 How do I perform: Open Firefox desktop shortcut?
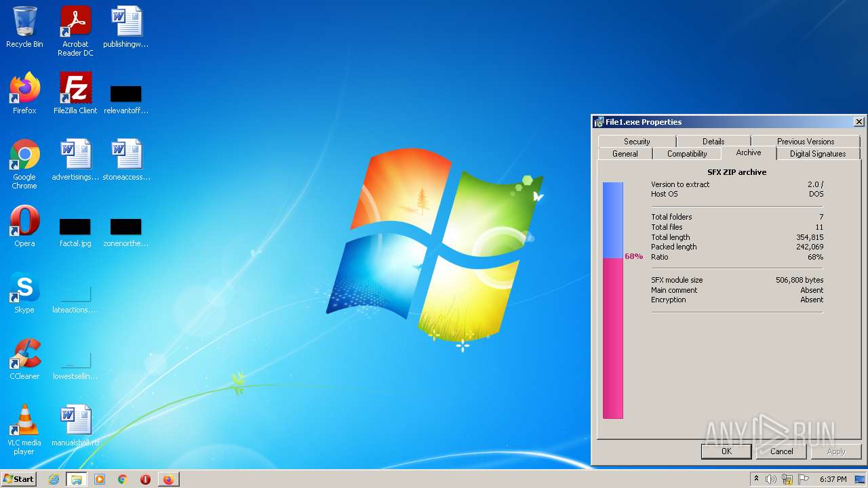pyautogui.click(x=24, y=94)
